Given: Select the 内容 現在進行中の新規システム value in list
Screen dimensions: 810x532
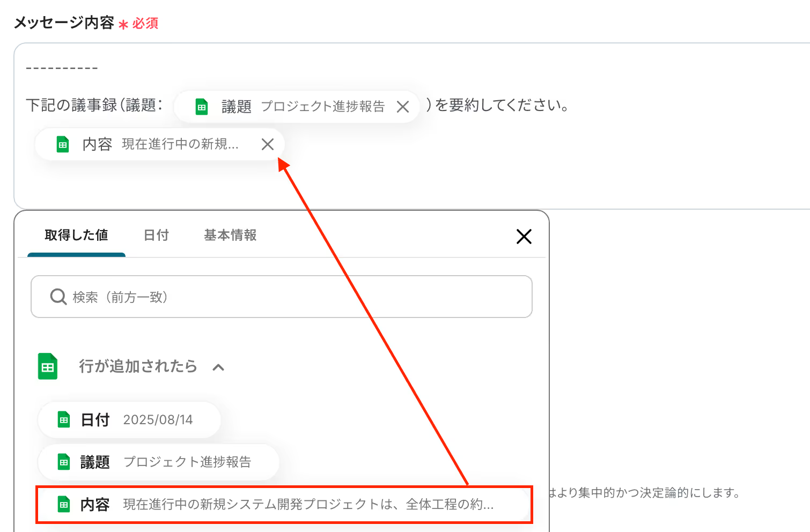Looking at the screenshot, I should click(284, 504).
